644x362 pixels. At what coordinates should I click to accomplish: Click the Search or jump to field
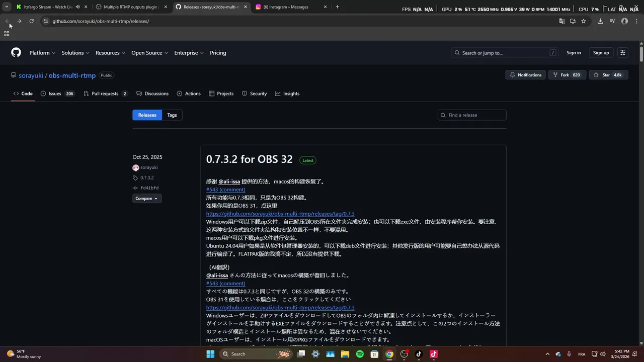pyautogui.click(x=506, y=53)
